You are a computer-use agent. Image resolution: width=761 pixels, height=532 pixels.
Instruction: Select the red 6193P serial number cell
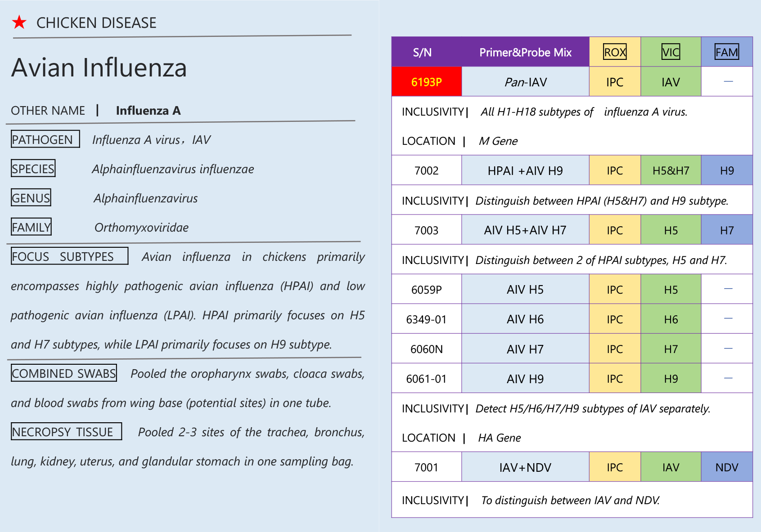pos(426,82)
